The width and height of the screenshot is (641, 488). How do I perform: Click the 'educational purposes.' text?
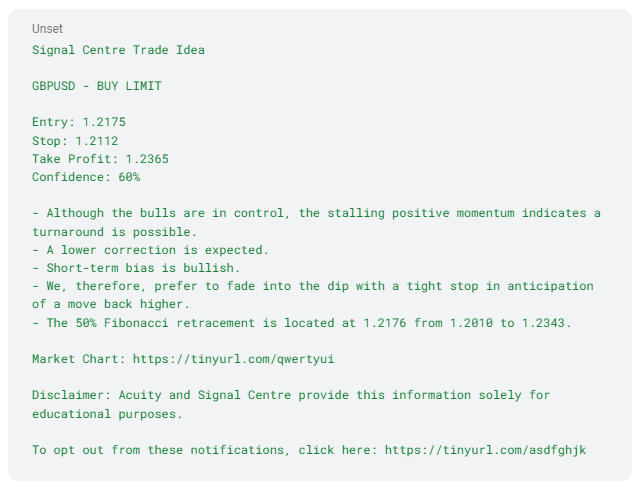click(x=108, y=414)
